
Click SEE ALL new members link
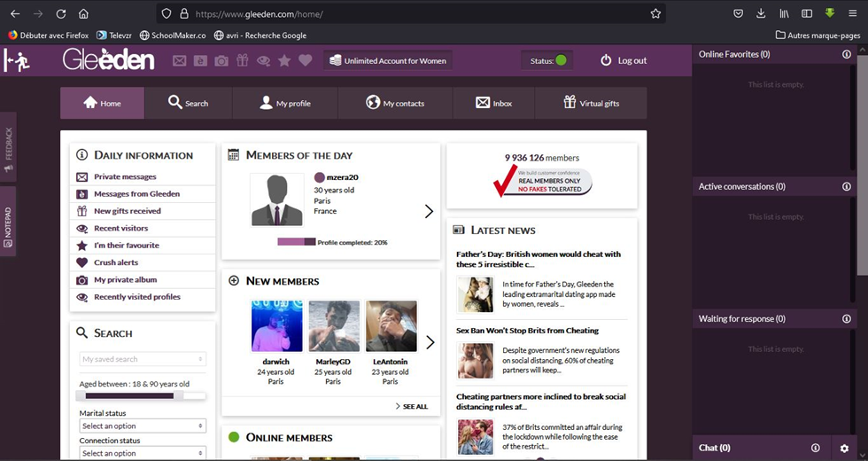point(412,406)
